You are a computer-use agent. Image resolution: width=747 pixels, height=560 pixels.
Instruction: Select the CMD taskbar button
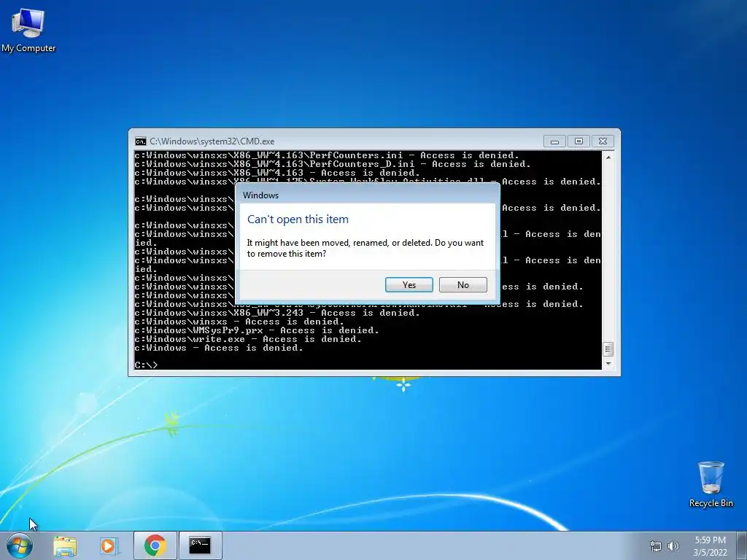(200, 545)
